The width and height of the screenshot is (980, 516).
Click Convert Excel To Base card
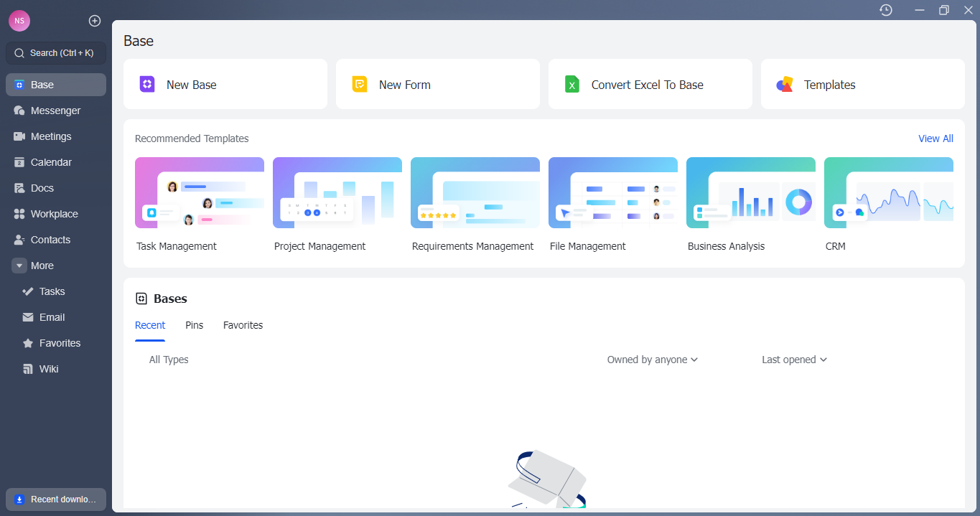(x=650, y=84)
